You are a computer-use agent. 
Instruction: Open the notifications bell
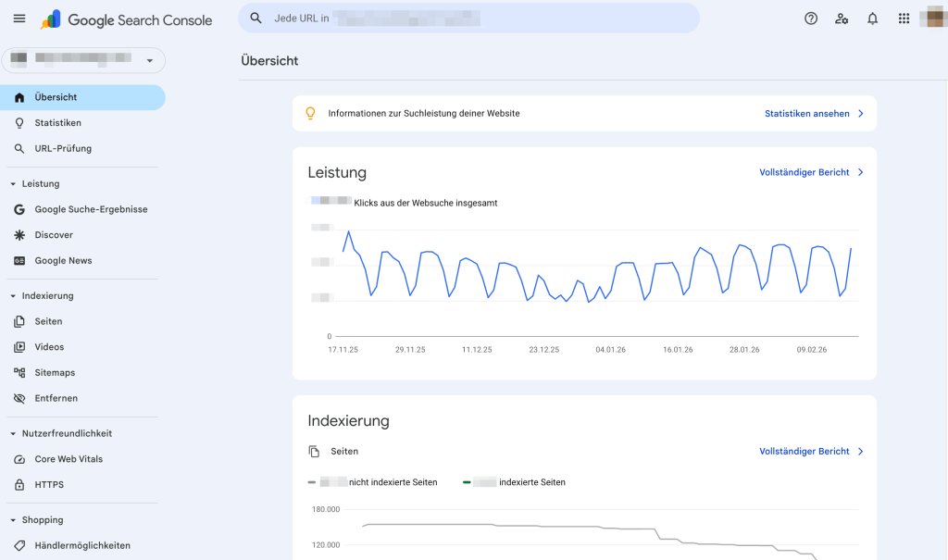pyautogui.click(x=872, y=18)
